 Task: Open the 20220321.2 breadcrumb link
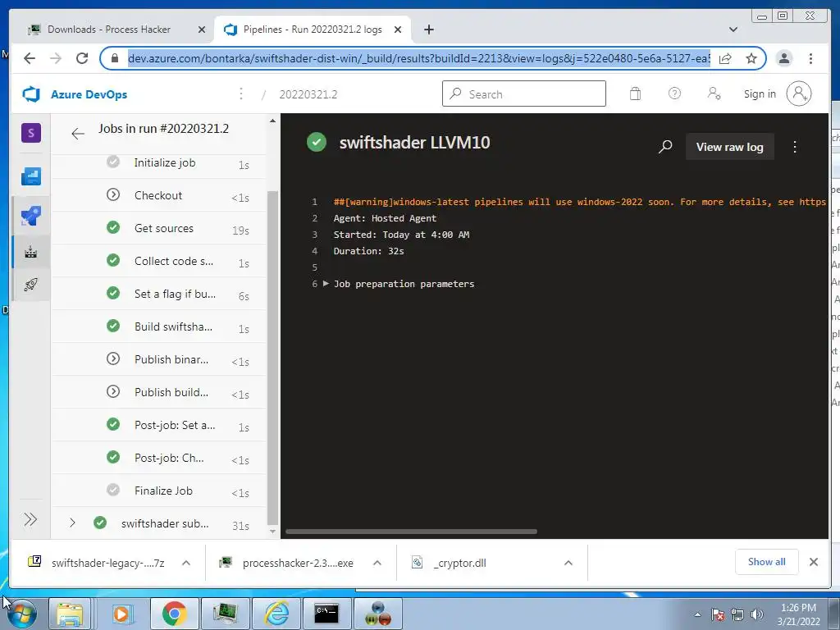[x=308, y=94]
